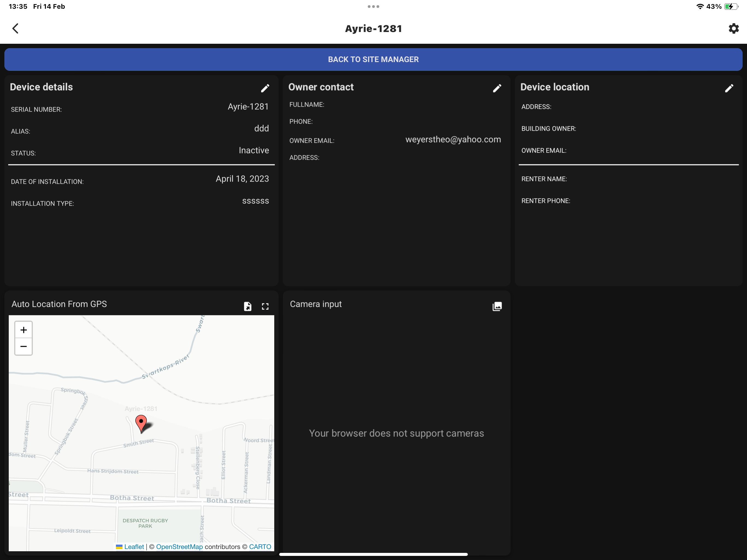Click the Device location heading
Screen dimensions: 747x560
555,87
